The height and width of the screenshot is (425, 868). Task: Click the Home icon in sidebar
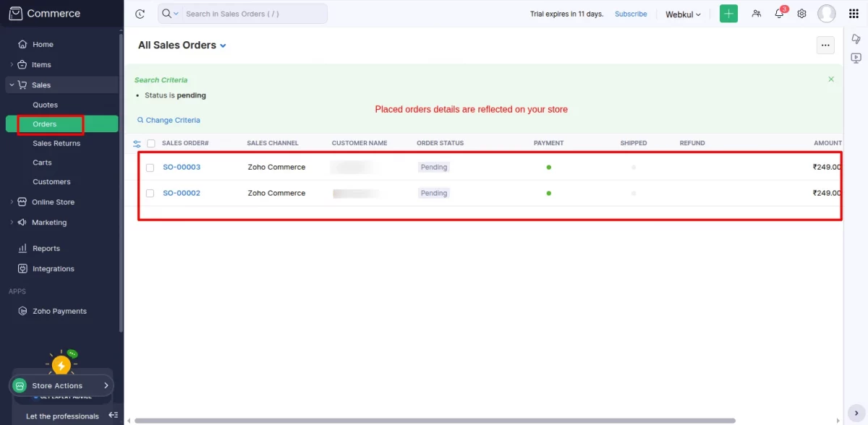22,44
